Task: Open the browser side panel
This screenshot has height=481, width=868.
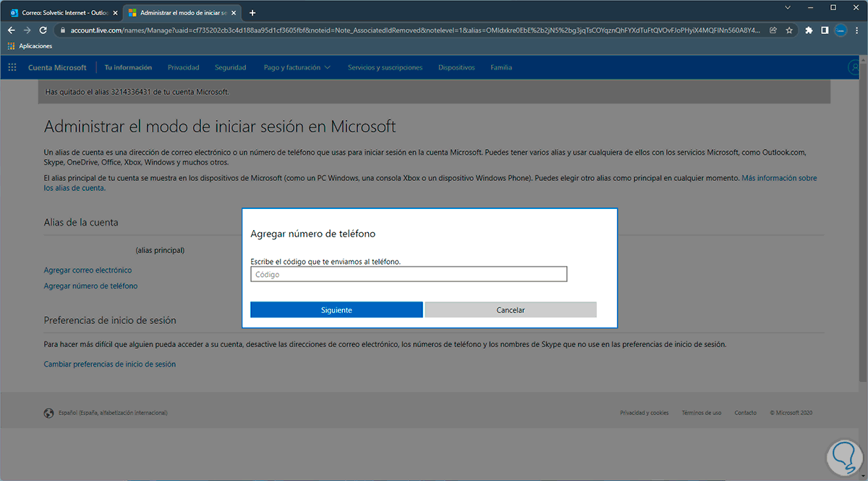Action: [x=824, y=30]
